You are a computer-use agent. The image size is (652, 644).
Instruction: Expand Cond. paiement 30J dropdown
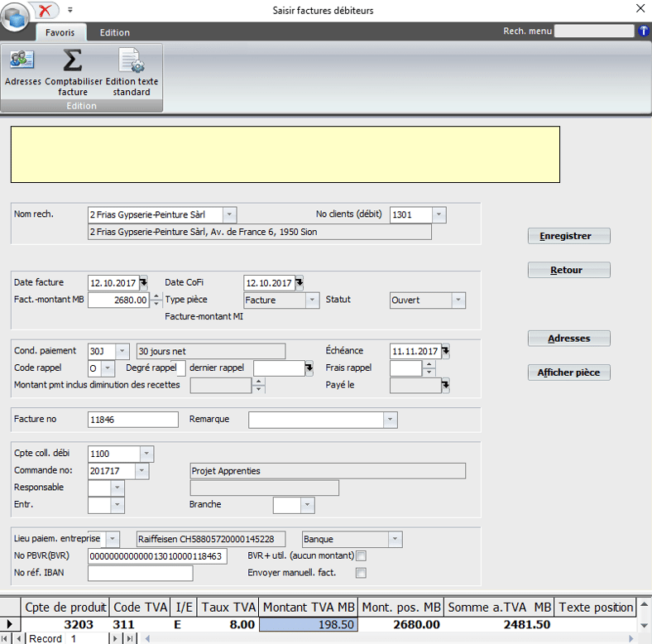click(122, 351)
